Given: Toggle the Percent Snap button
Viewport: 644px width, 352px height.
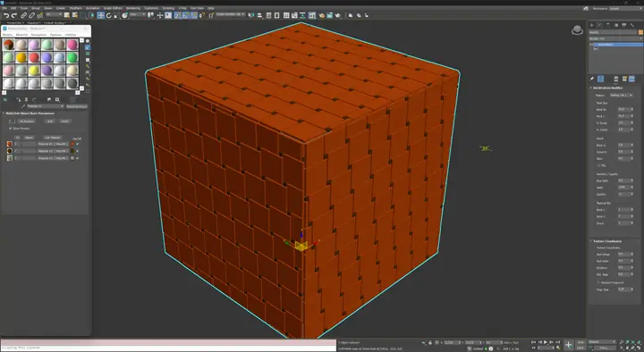Looking at the screenshot, I should click(193, 15).
